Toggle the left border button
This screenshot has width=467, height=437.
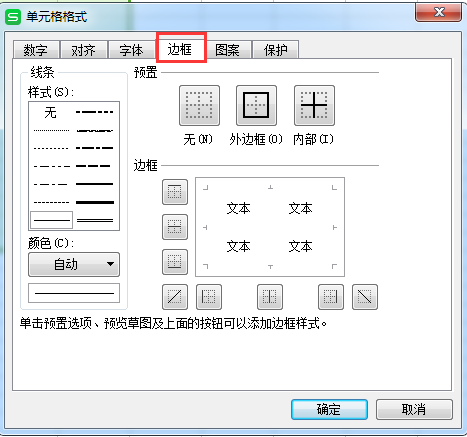[209, 297]
